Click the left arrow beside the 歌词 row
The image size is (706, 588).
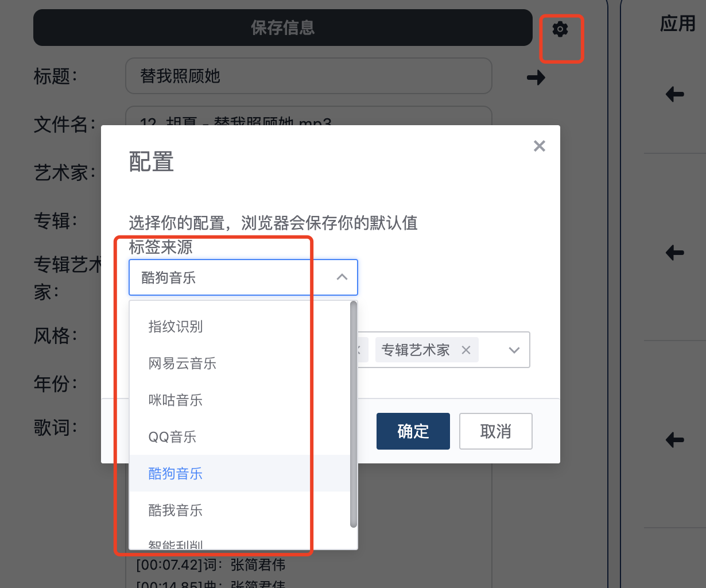point(674,440)
